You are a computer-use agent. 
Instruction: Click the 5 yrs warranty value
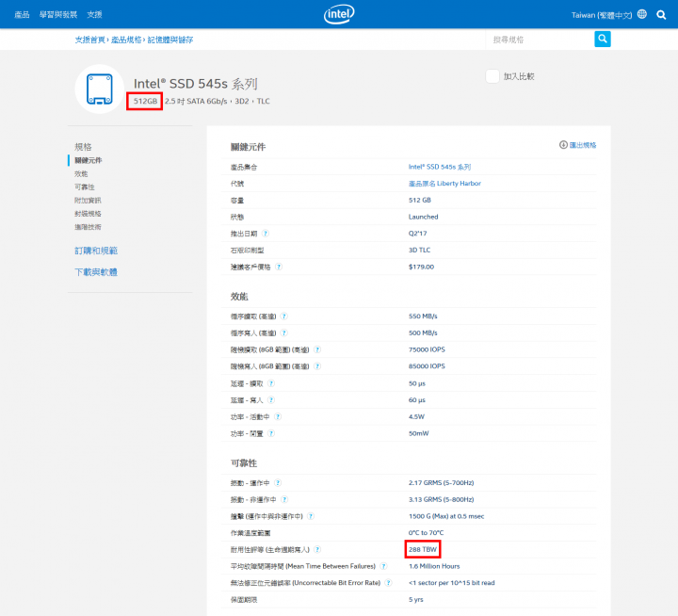[416, 600]
